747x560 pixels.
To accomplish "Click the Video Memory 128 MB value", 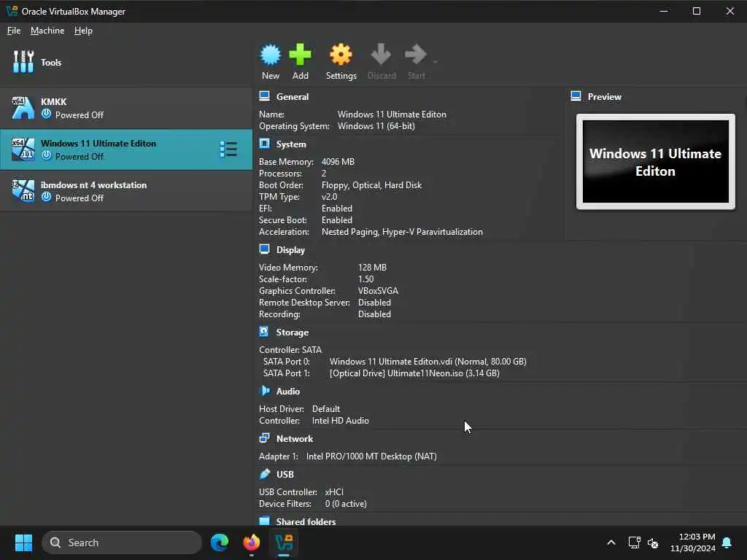I will point(372,268).
